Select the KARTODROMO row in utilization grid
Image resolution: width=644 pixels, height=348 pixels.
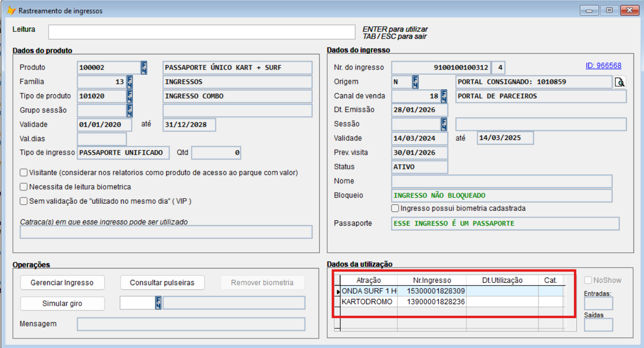coord(367,302)
